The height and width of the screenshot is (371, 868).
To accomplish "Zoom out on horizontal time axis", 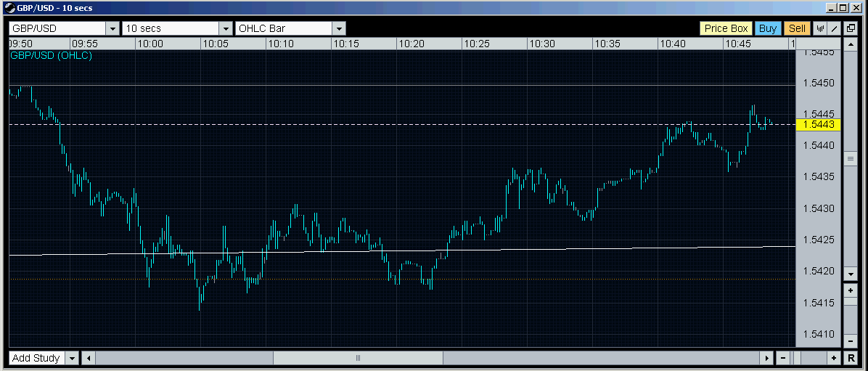I will pyautogui.click(x=783, y=358).
